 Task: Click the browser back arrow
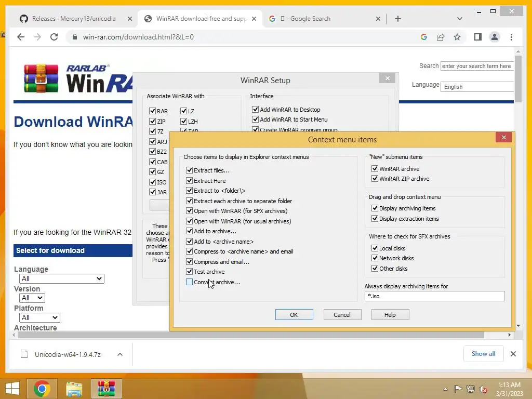tap(21, 37)
